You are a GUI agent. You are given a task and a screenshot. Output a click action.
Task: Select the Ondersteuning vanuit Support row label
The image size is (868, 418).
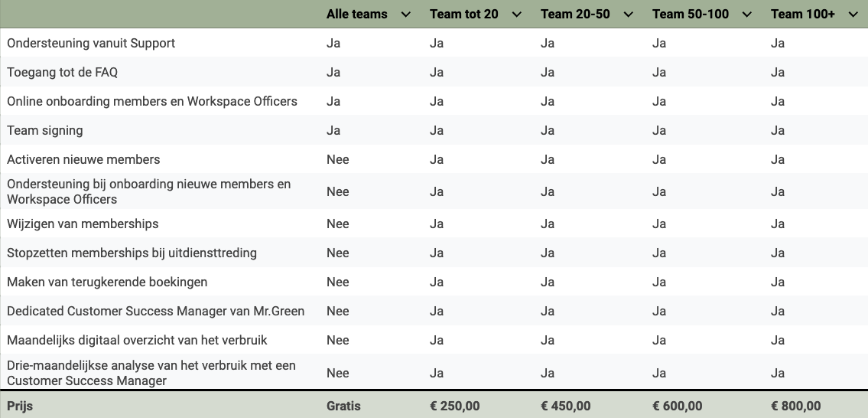(91, 44)
